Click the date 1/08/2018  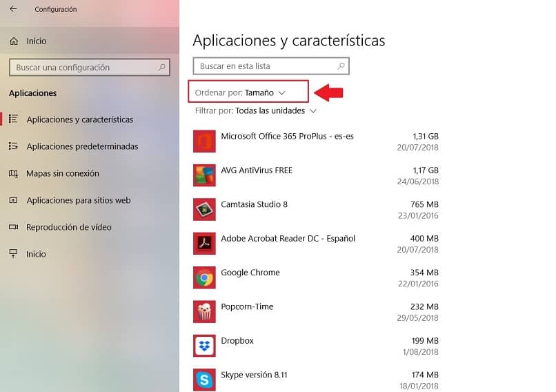pyautogui.click(x=421, y=352)
